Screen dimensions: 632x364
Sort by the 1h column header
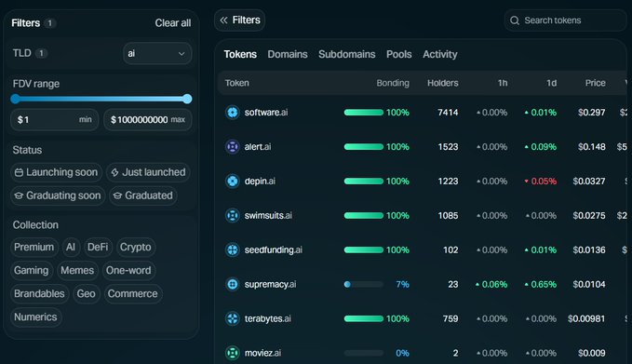(x=503, y=83)
